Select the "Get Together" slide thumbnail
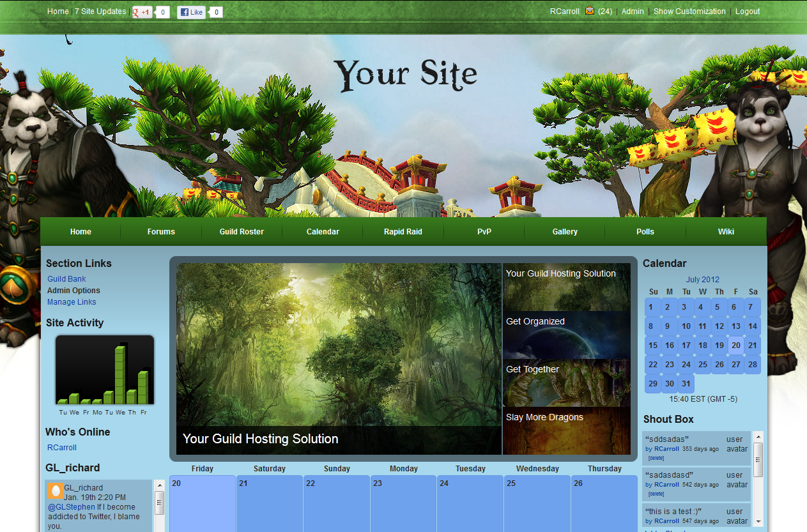 pos(567,383)
